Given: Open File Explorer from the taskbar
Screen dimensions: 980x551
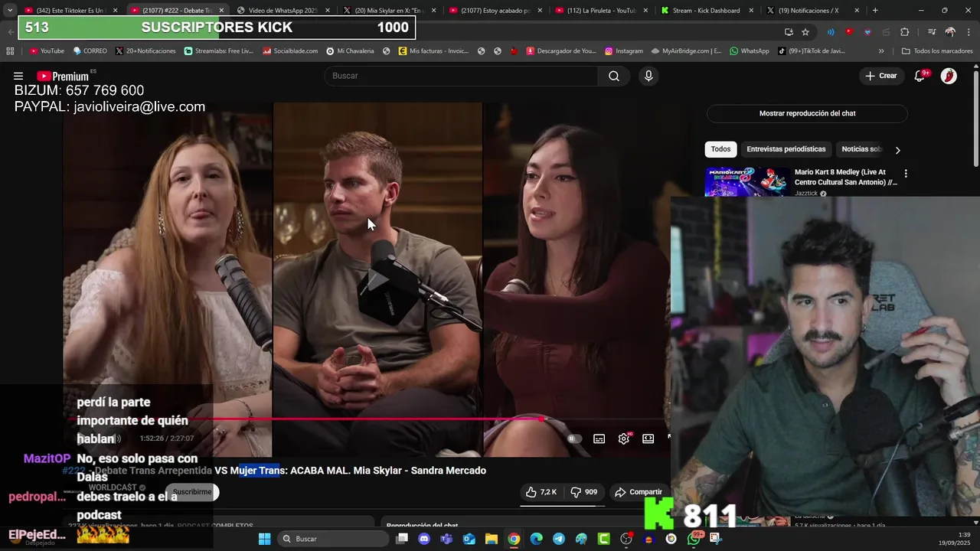Looking at the screenshot, I should click(491, 539).
